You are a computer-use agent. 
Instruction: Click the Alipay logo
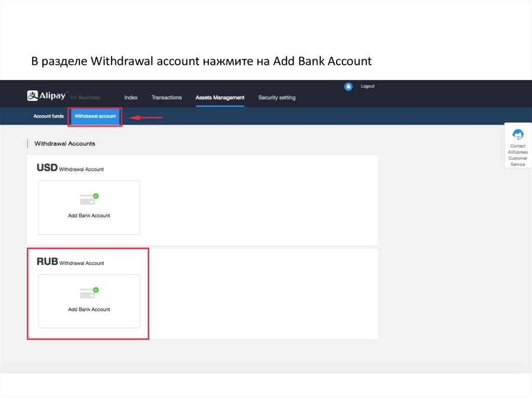[46, 95]
